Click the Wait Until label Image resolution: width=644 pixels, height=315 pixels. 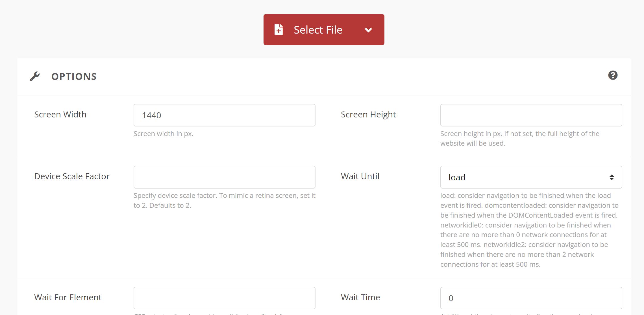click(x=360, y=176)
